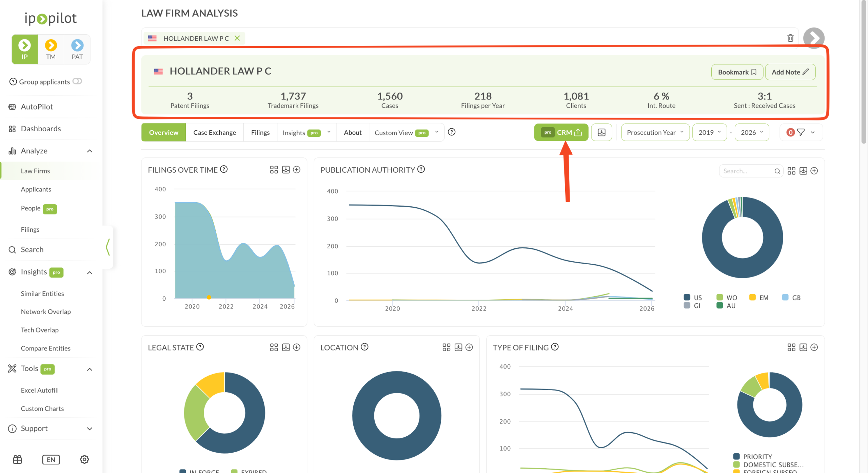Toggle the WO legend item
868x473 pixels.
(x=727, y=298)
